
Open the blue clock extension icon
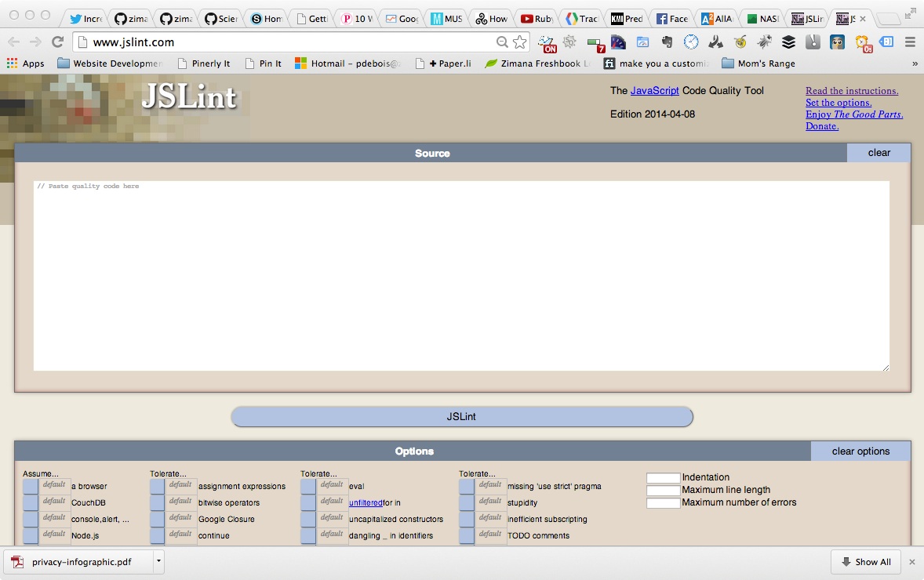[x=691, y=42]
